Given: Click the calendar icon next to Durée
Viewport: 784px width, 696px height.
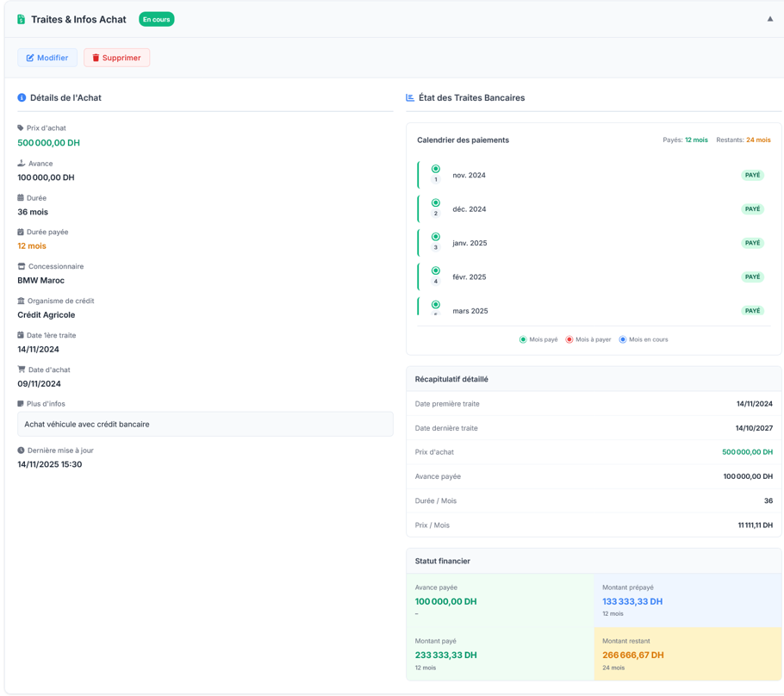Looking at the screenshot, I should (x=21, y=198).
